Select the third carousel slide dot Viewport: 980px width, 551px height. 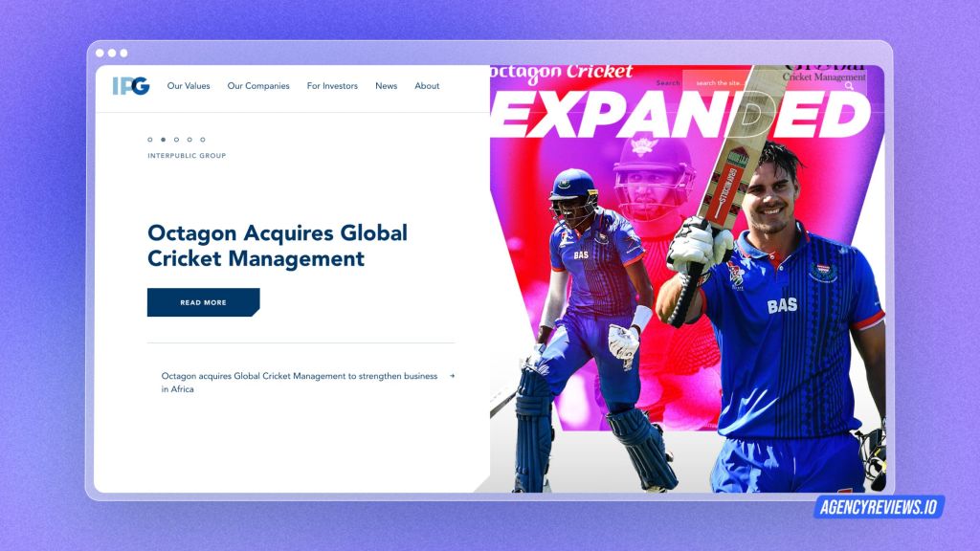[176, 140]
